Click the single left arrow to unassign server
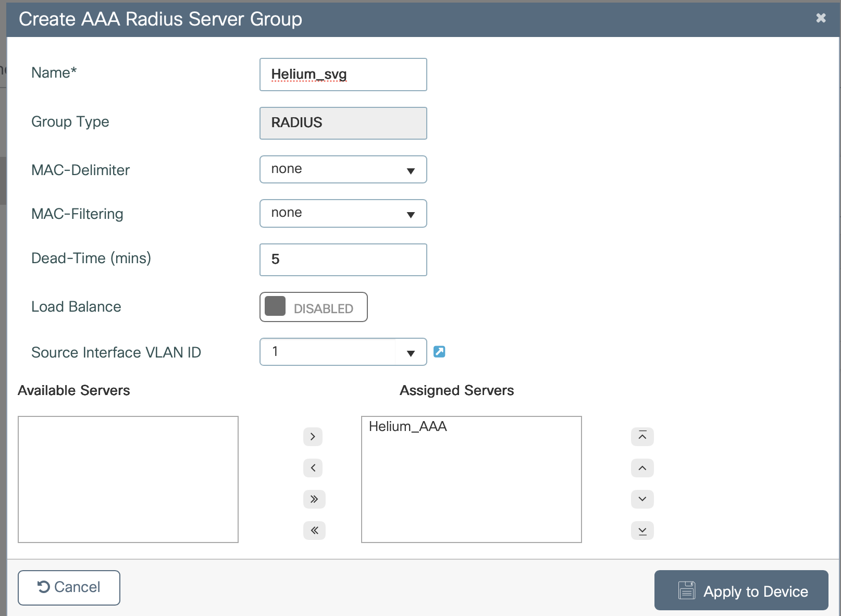841x616 pixels. point(313,467)
